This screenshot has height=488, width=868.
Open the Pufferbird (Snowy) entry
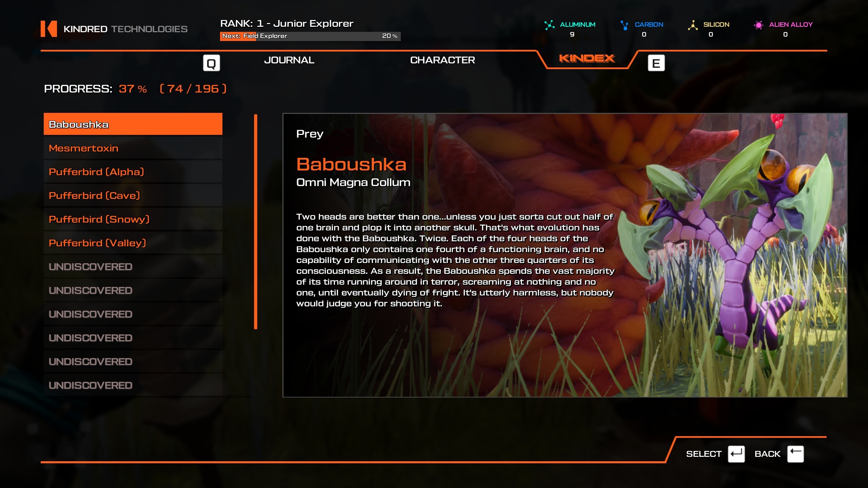pos(133,219)
